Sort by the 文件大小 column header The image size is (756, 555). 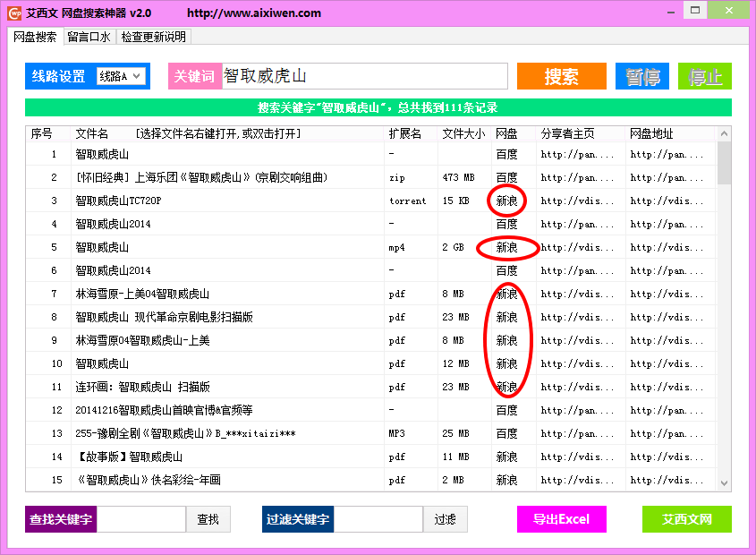point(463,134)
